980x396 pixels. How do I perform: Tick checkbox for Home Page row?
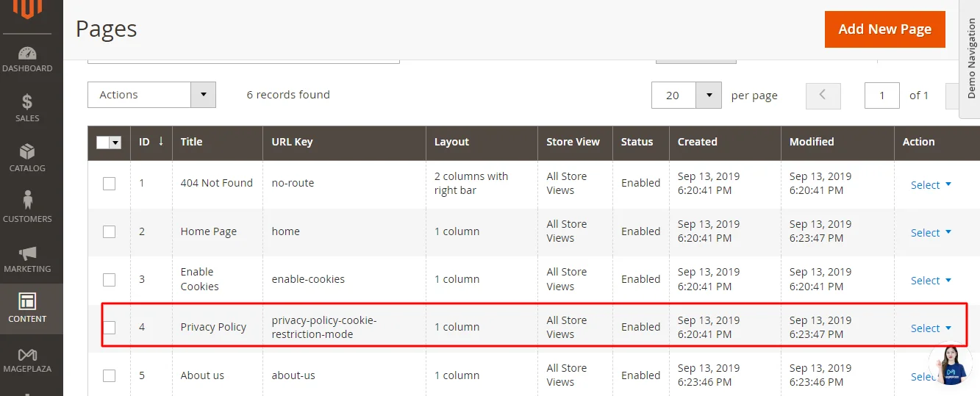(x=109, y=231)
